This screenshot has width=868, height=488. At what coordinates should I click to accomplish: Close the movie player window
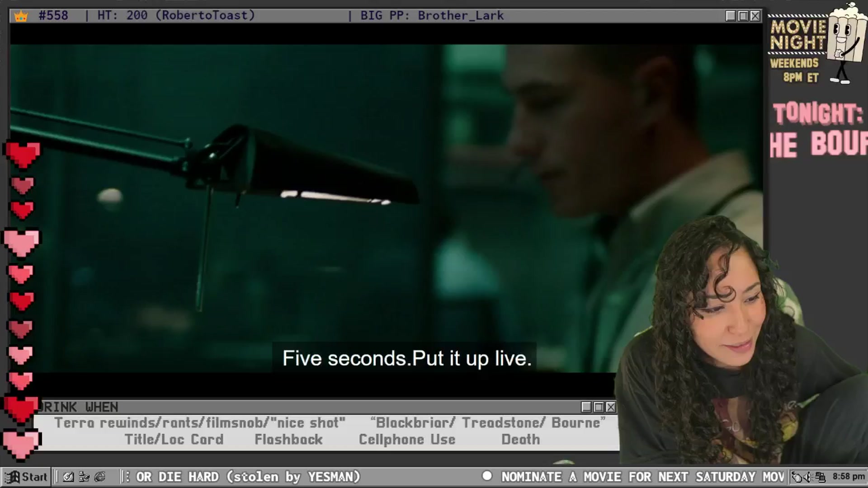[x=755, y=16]
